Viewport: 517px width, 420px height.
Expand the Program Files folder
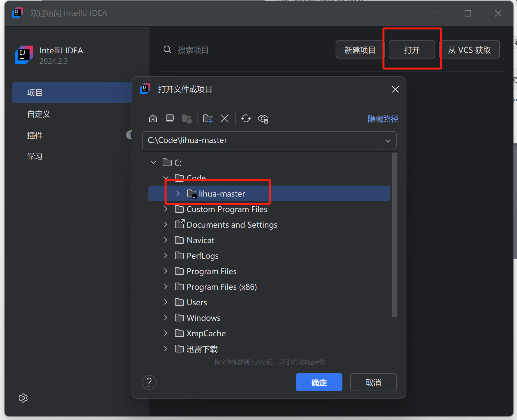(x=166, y=271)
